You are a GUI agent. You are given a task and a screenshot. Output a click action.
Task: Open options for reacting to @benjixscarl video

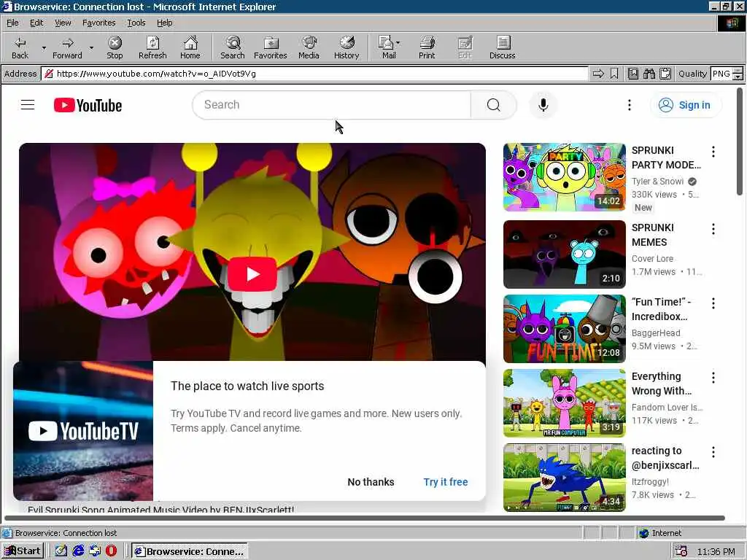click(x=713, y=452)
